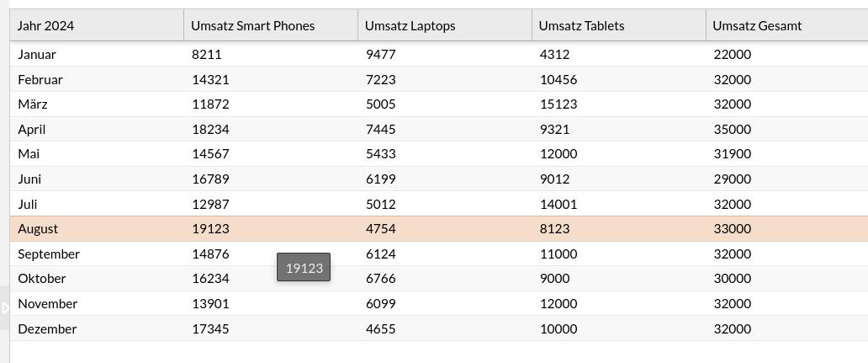The height and width of the screenshot is (363, 868).
Task: Click laptop value 9477 for Januar
Action: click(x=380, y=55)
